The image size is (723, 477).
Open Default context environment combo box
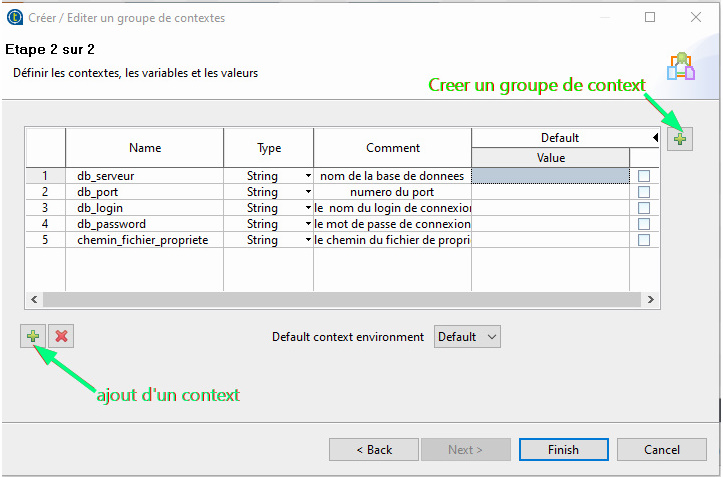click(x=467, y=337)
